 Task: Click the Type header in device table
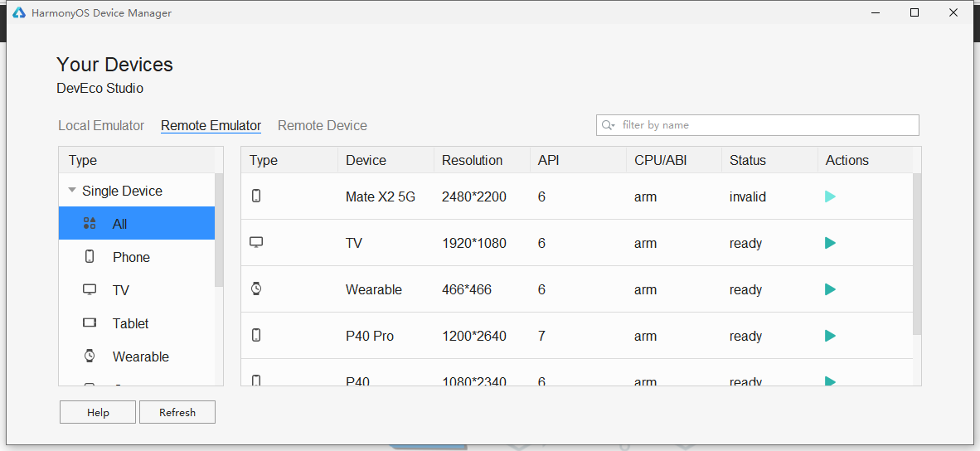tap(289, 160)
